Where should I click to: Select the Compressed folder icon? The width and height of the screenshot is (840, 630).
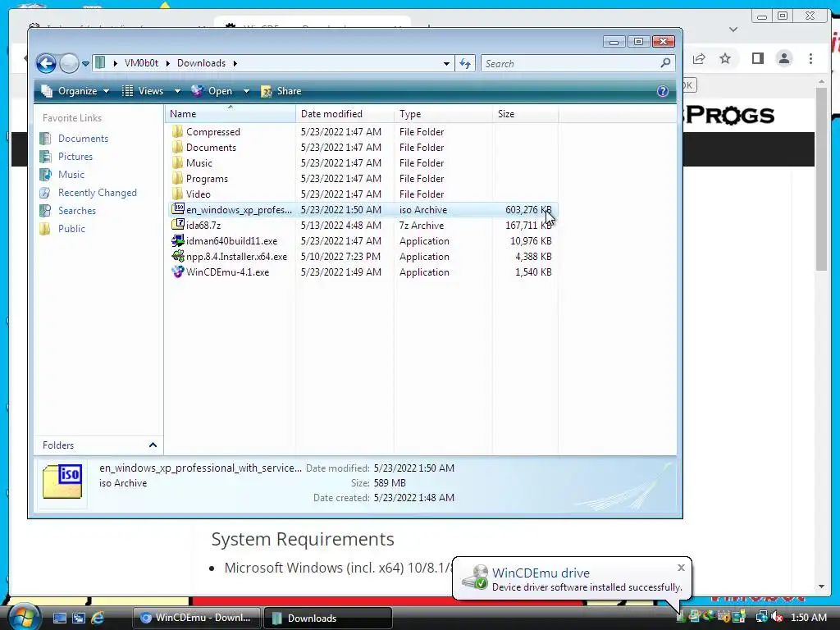(x=178, y=132)
